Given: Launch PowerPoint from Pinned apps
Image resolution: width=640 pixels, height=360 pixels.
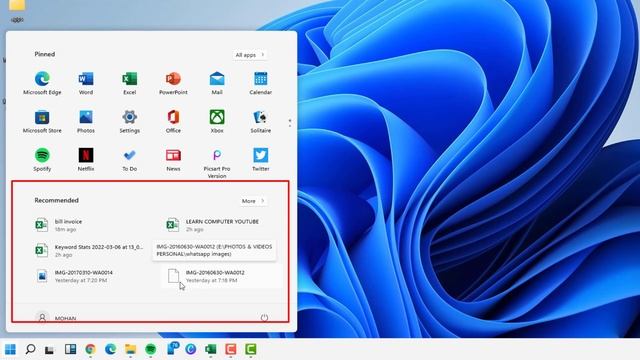Looking at the screenshot, I should click(173, 83).
